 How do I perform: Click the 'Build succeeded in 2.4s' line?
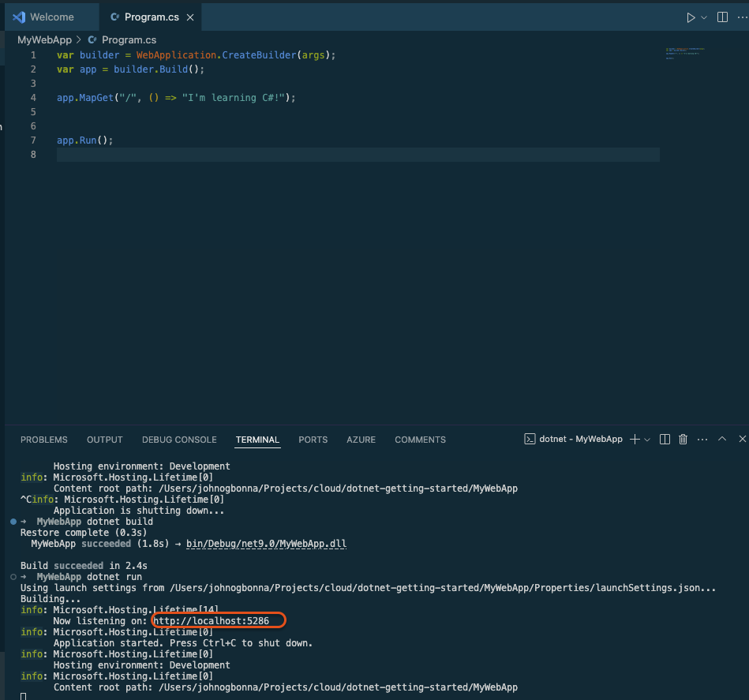click(x=84, y=566)
